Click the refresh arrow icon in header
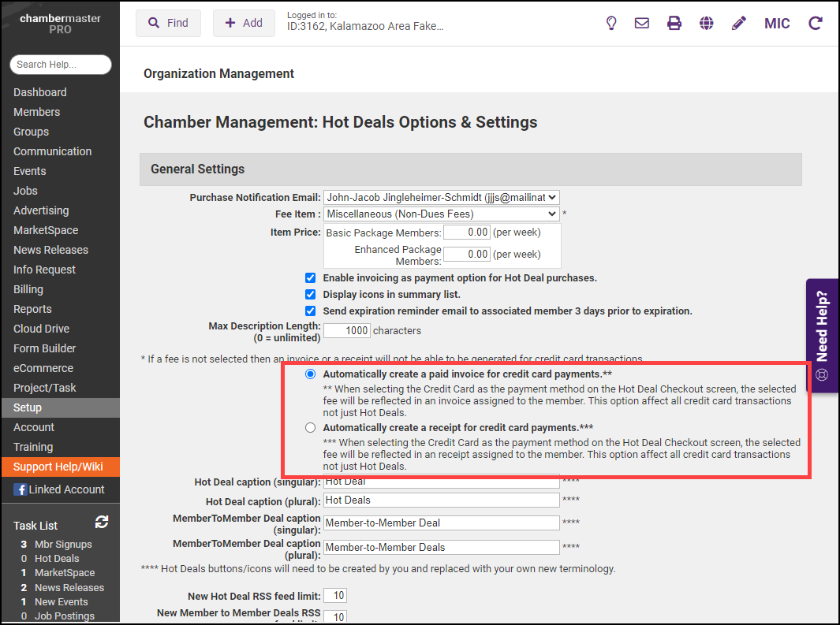 [x=815, y=23]
